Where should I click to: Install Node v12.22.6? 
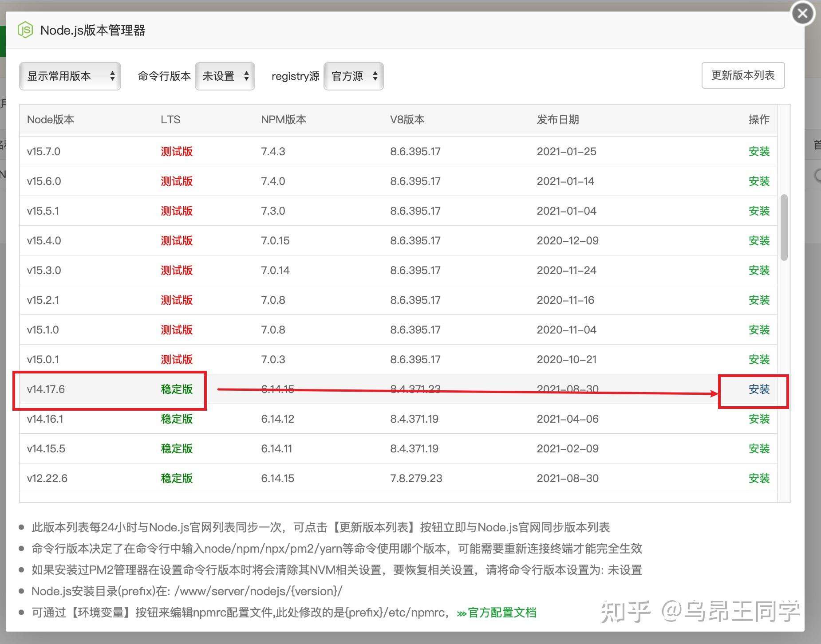click(x=759, y=478)
